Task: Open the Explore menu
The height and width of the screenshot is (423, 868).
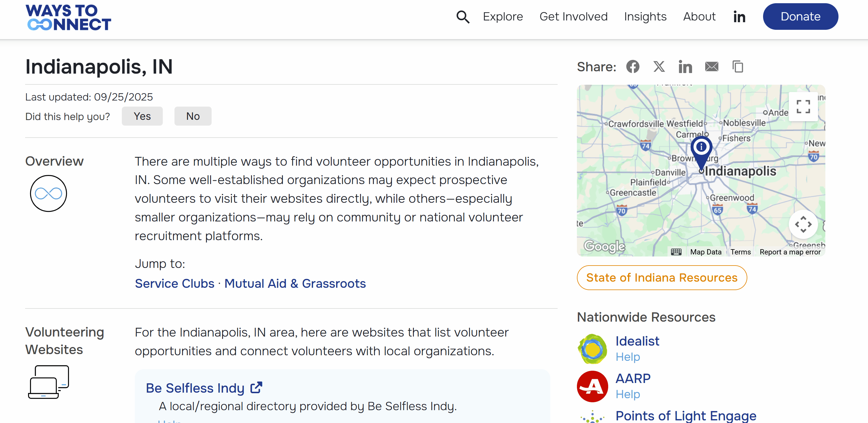Action: tap(503, 17)
